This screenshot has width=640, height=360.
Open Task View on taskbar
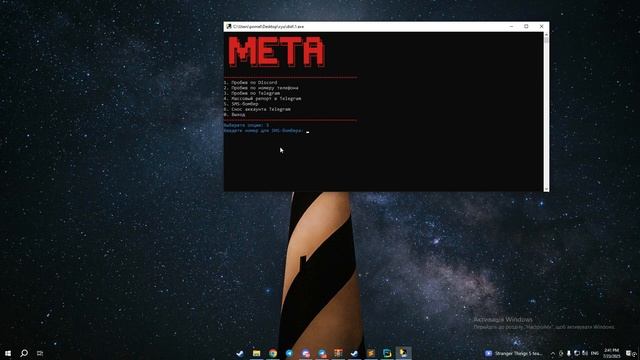(40, 353)
